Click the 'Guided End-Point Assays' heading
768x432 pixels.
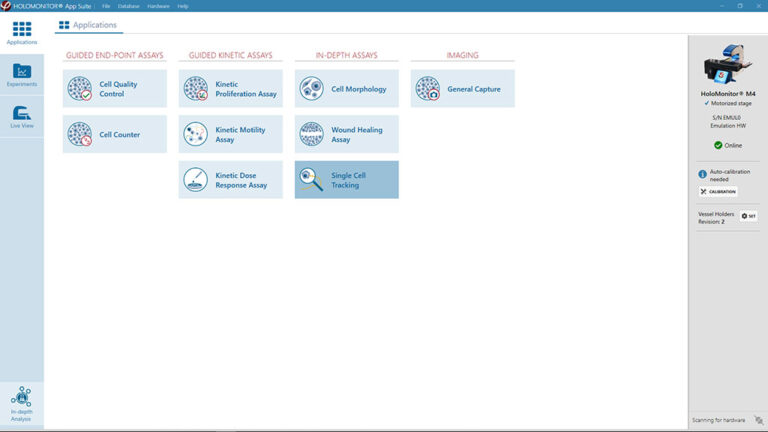pos(115,55)
